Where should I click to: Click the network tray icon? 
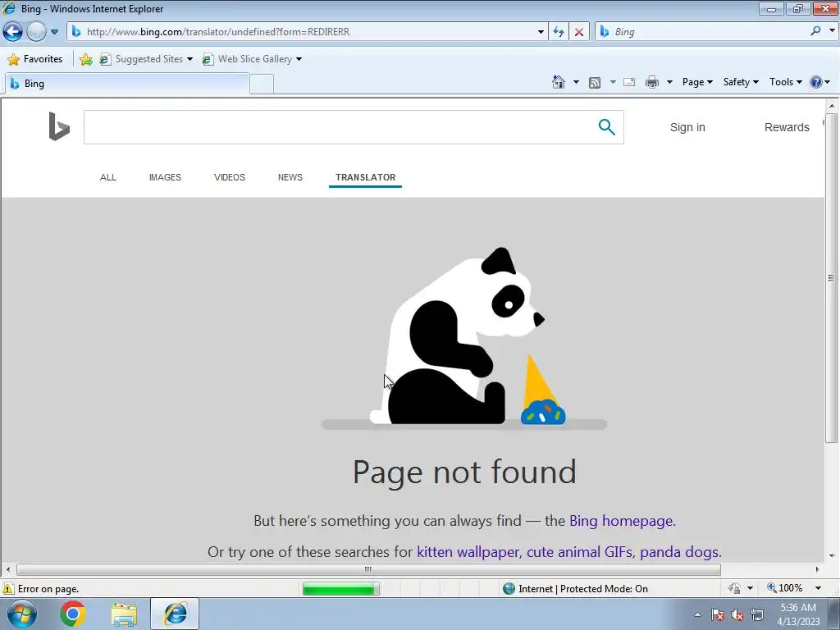[x=757, y=614]
